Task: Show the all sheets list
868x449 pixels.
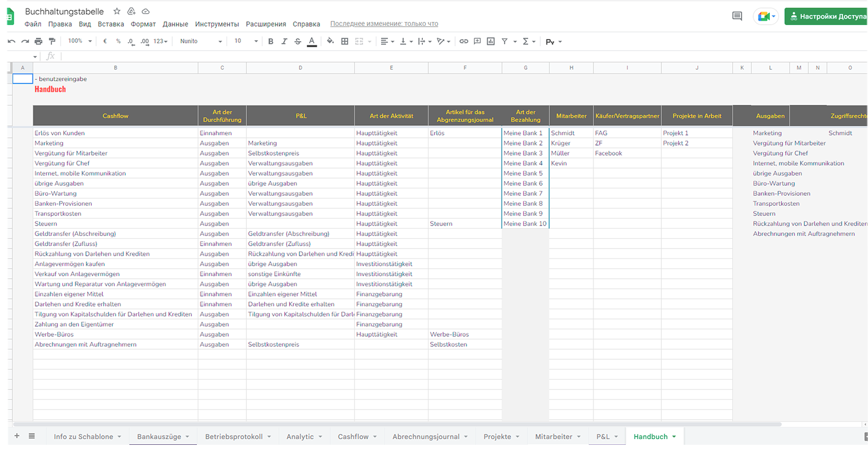Action: tap(32, 436)
